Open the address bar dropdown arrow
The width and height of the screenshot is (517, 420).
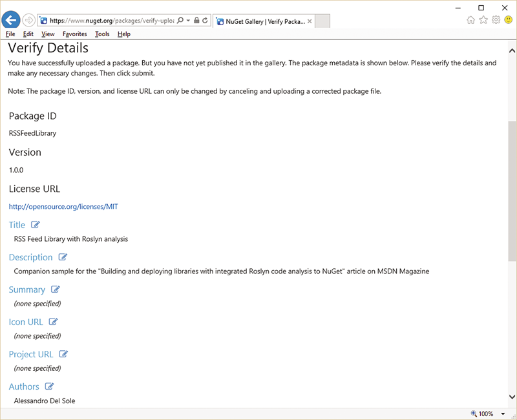pyautogui.click(x=188, y=21)
